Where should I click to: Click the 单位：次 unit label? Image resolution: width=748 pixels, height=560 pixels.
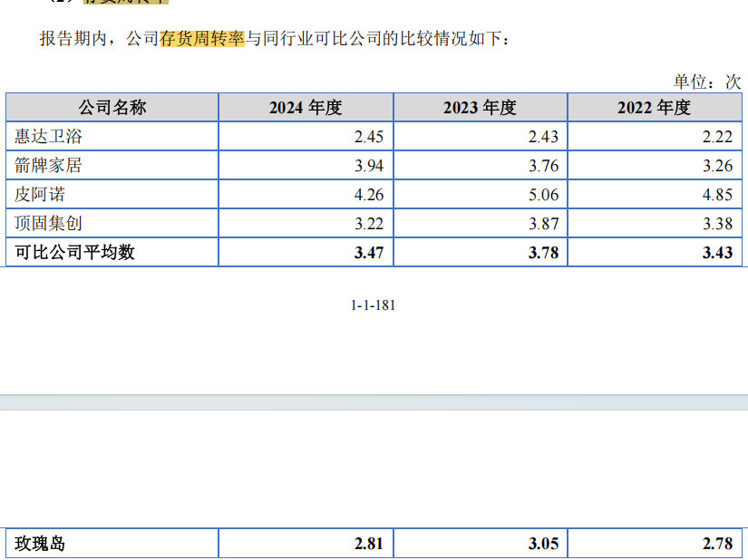706,82
